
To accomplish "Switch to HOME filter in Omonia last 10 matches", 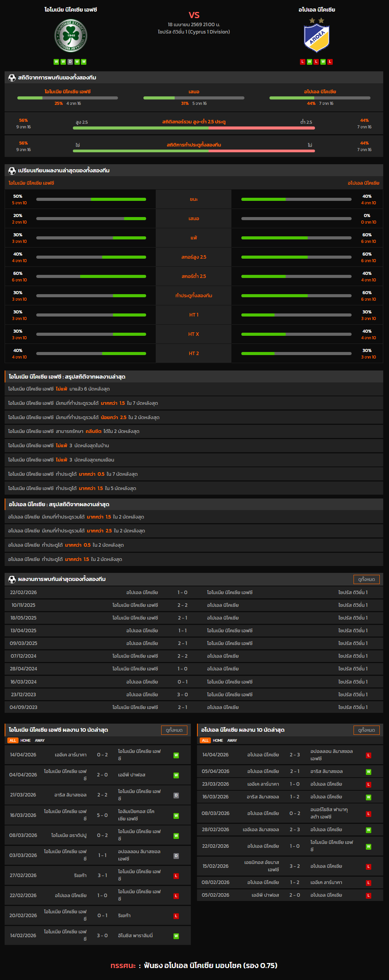I will [x=25, y=741].
